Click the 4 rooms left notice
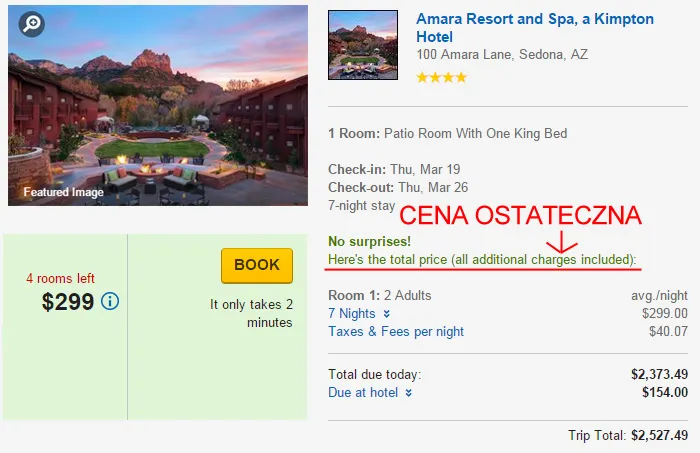This screenshot has height=453, width=700. point(60,278)
